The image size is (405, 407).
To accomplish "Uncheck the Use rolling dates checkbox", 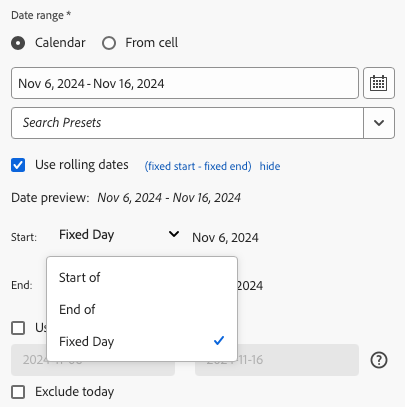I will (18, 165).
